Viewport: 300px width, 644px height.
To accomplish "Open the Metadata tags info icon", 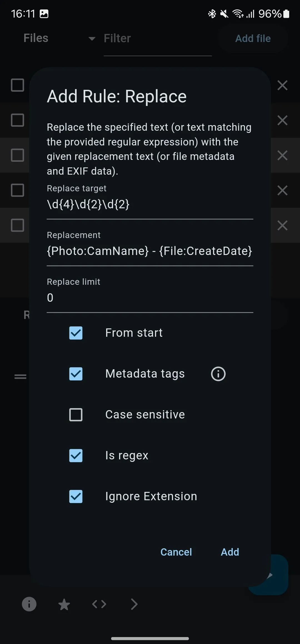I will point(218,374).
